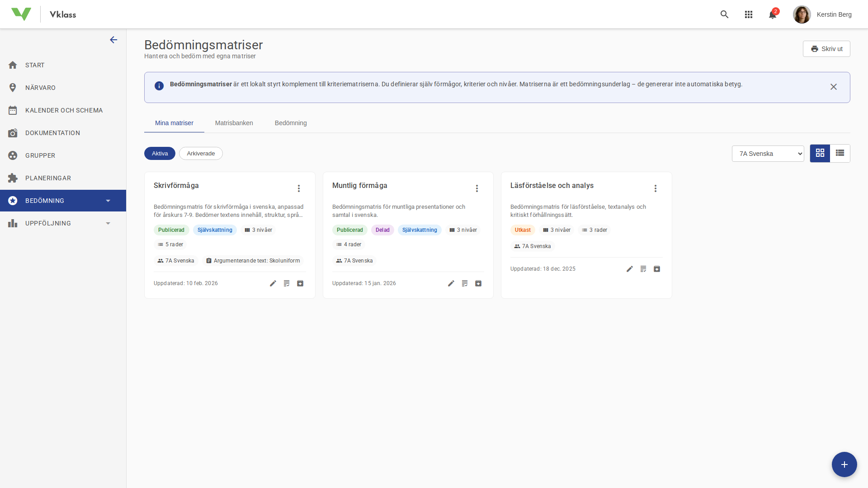Create a new matrix with the plus button
Viewport: 868px width, 488px height.
[844, 465]
